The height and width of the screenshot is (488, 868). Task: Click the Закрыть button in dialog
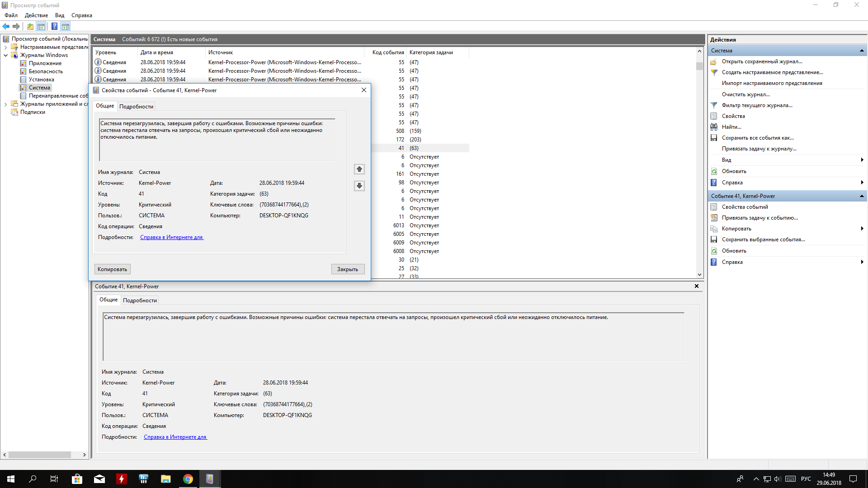(x=347, y=269)
